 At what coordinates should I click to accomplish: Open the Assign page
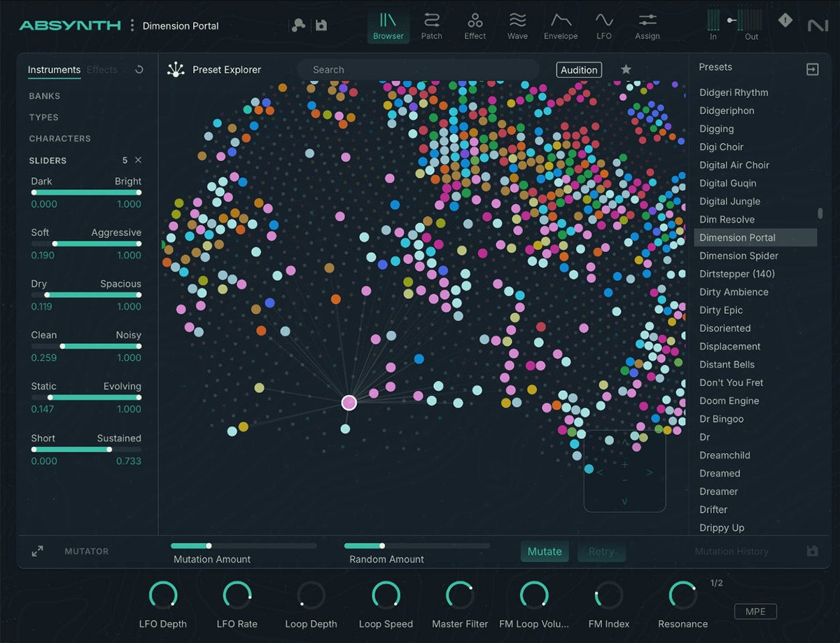coord(647,26)
